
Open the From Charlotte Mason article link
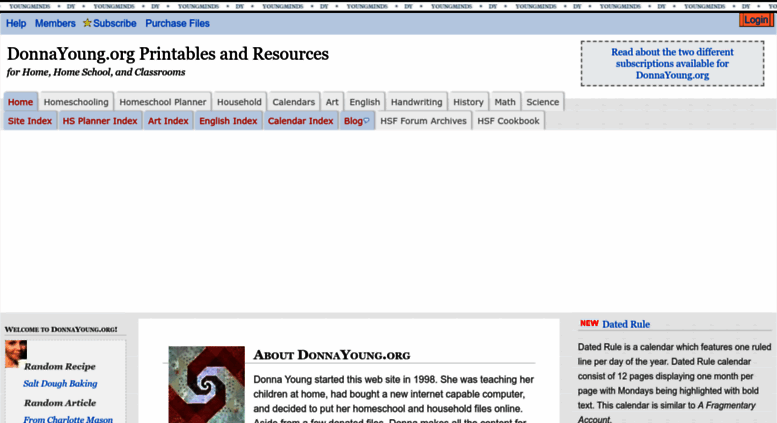[x=68, y=419]
